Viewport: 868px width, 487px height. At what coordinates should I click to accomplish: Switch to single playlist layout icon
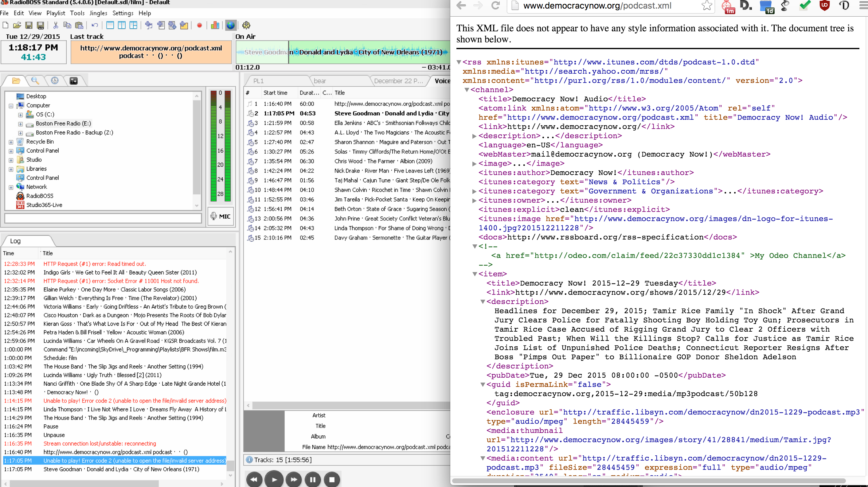click(x=110, y=25)
